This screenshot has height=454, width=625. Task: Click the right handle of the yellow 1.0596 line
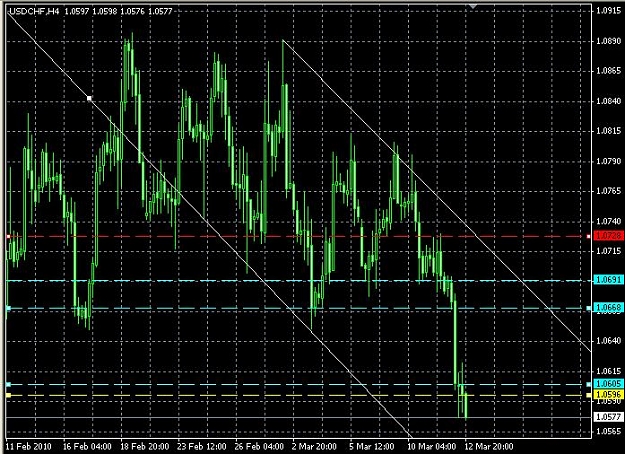pos(589,395)
